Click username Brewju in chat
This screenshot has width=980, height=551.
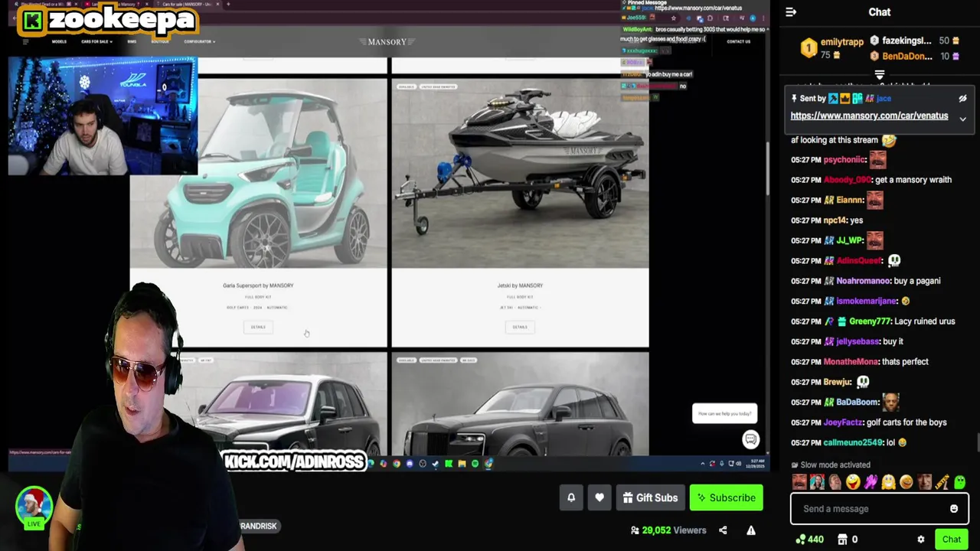click(836, 382)
